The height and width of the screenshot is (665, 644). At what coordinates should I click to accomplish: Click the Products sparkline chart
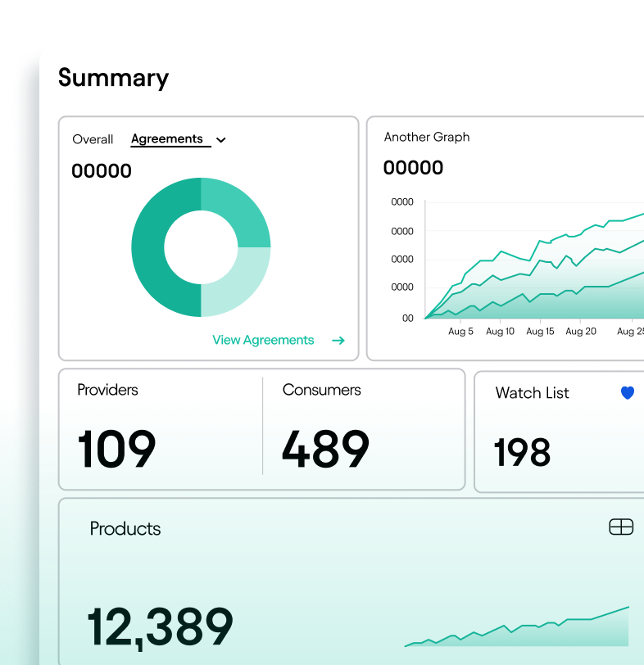click(517, 627)
